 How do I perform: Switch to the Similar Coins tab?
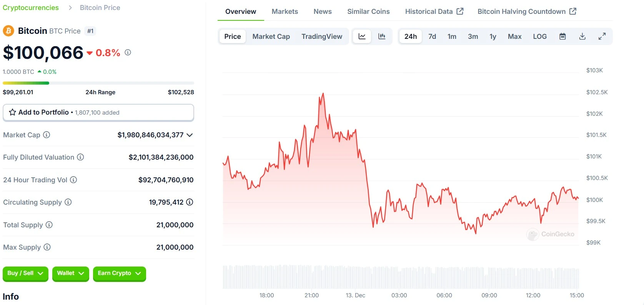(x=368, y=12)
